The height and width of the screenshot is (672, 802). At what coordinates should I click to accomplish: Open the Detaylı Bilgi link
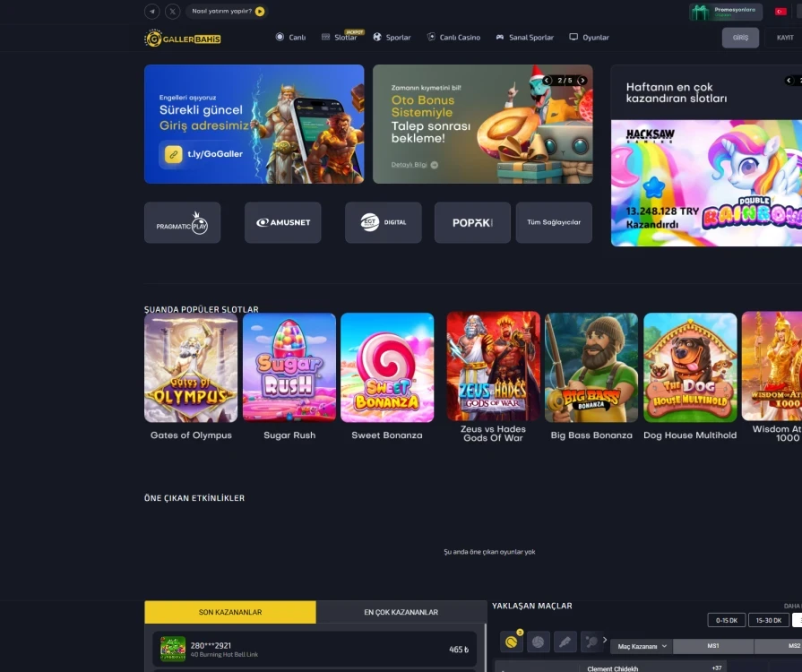(414, 165)
